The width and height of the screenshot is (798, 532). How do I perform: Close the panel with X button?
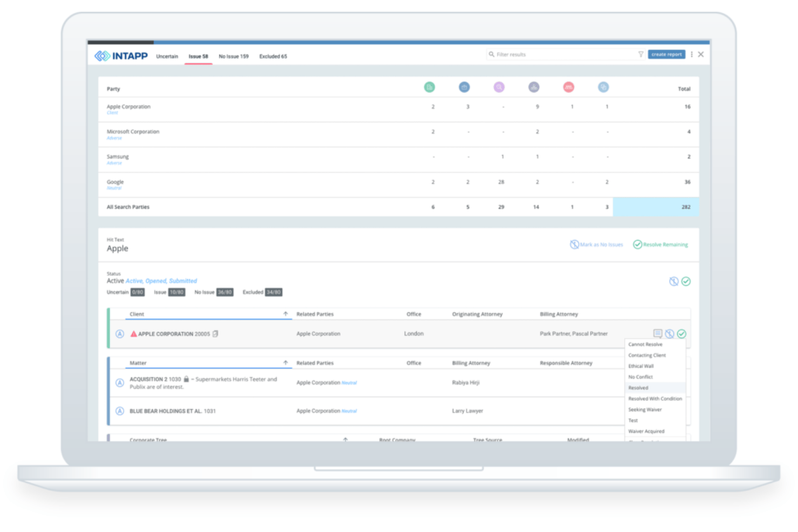coord(701,54)
